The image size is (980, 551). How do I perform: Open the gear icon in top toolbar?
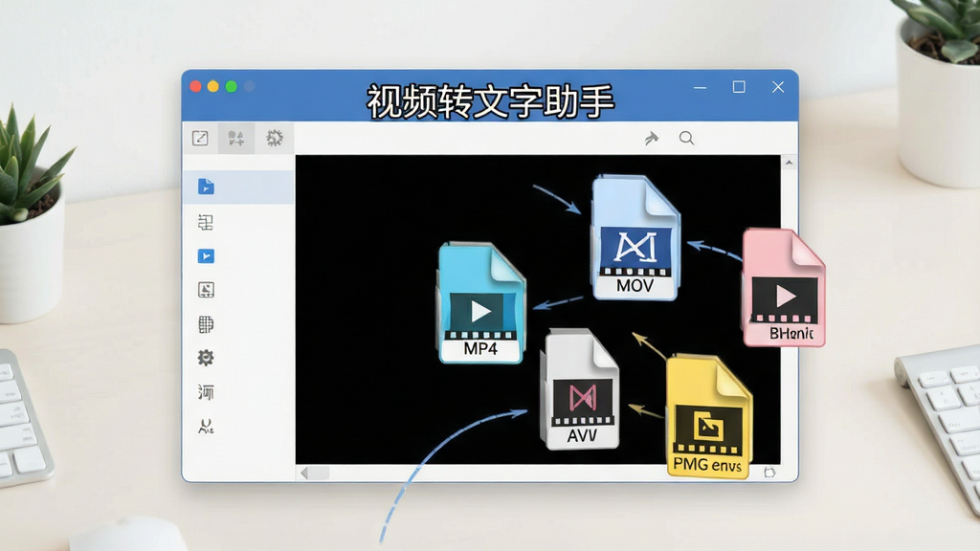click(x=275, y=138)
